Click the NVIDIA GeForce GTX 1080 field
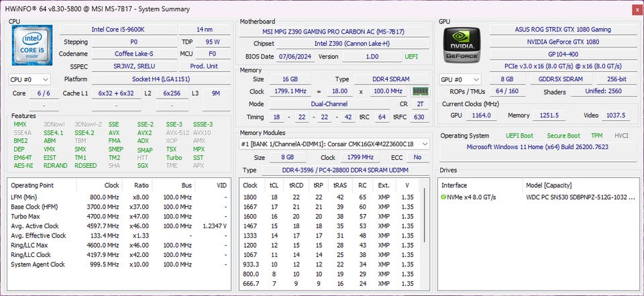 pyautogui.click(x=563, y=42)
